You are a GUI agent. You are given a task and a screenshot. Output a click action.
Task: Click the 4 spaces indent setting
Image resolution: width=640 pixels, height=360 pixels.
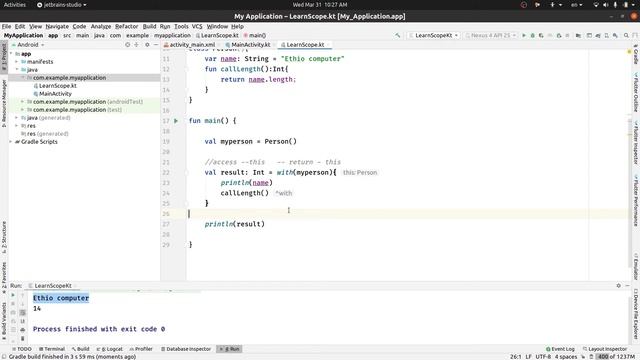tap(566, 357)
